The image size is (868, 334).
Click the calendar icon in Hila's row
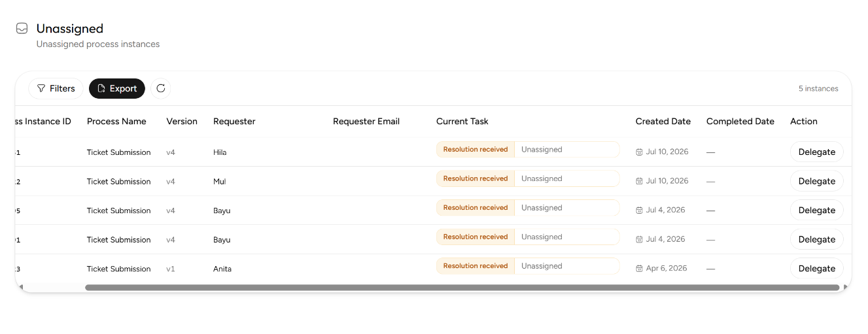(x=639, y=152)
